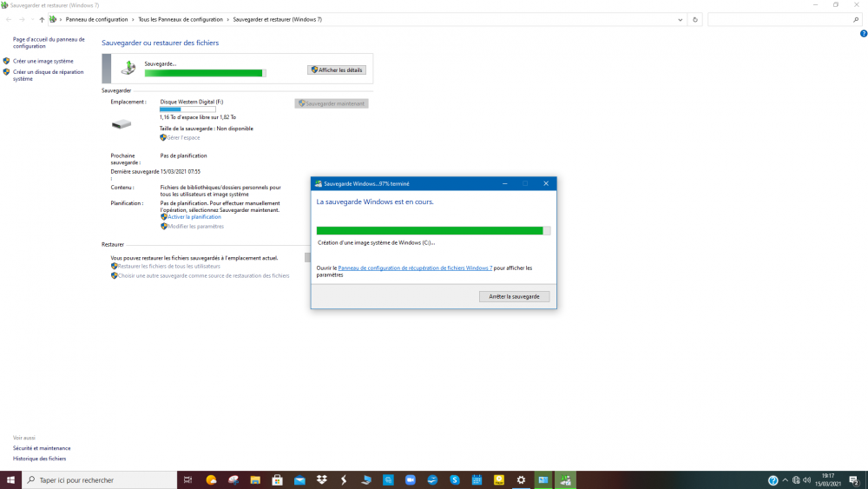The image size is (868, 489).
Task: Click the main window green backup progress bar
Action: click(x=206, y=73)
